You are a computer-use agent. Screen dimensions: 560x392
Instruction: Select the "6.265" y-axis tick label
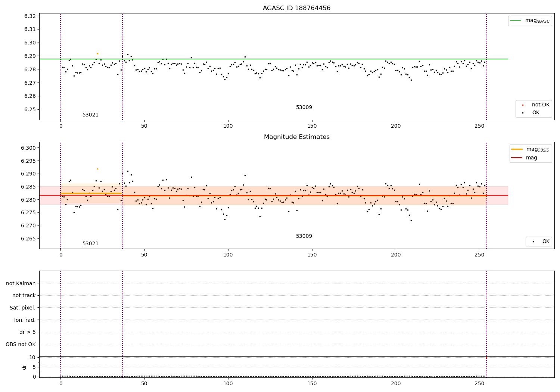pos(28,239)
